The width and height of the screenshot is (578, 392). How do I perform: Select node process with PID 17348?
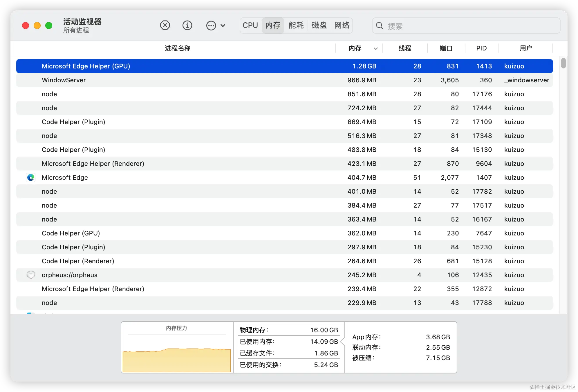285,136
